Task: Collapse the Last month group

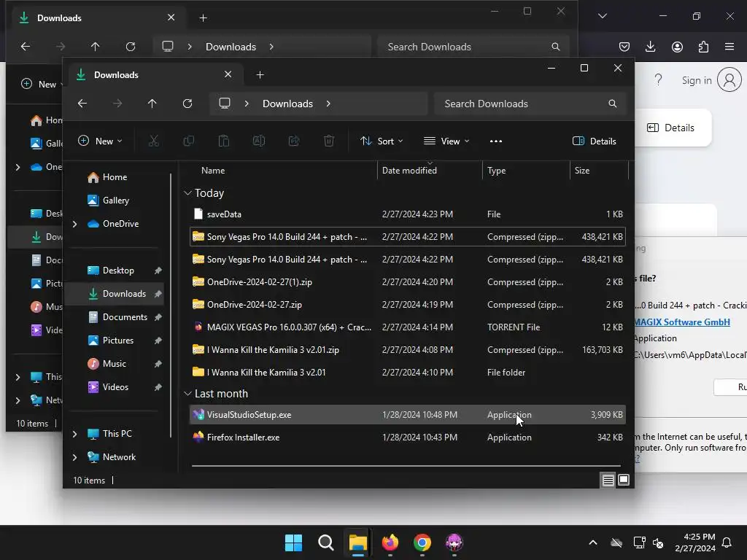Action: point(187,393)
